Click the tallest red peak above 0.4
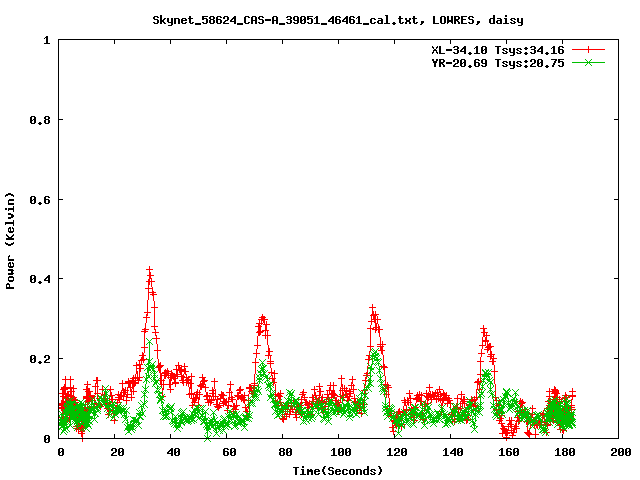 149,271
